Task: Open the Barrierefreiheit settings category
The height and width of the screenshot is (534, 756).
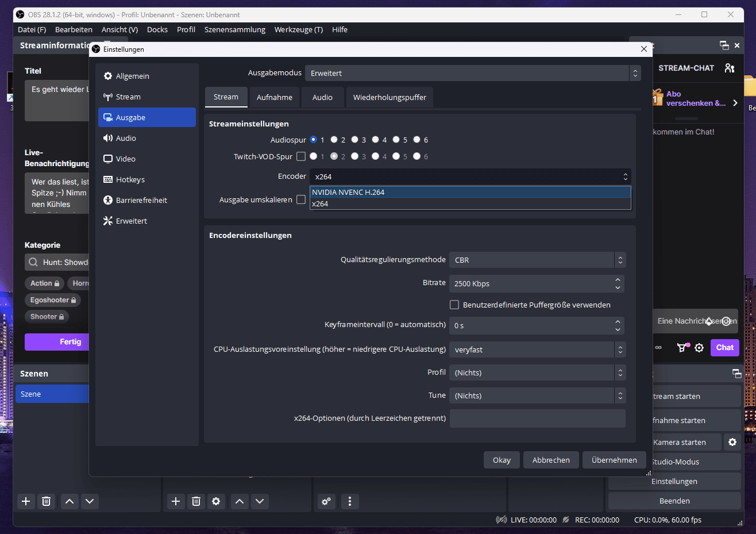Action: click(x=147, y=200)
